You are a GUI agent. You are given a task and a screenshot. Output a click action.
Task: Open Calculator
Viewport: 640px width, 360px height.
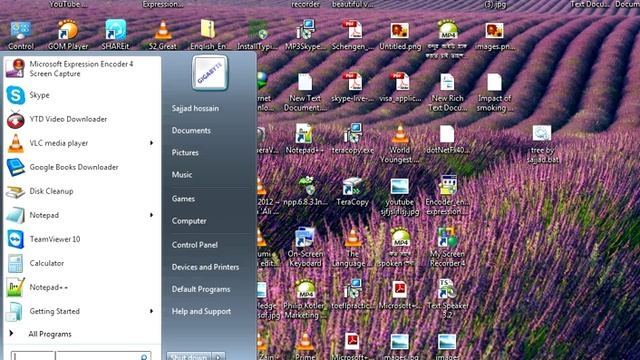pyautogui.click(x=82, y=263)
